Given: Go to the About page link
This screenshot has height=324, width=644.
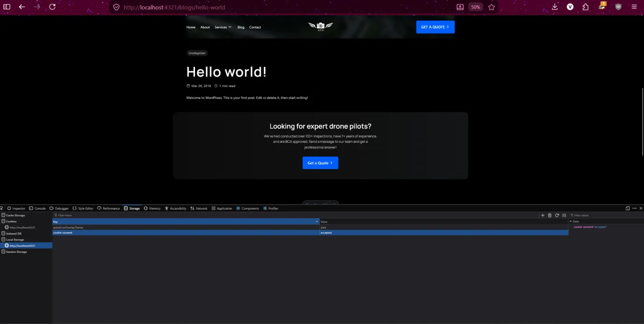Looking at the screenshot, I should click(x=205, y=27).
